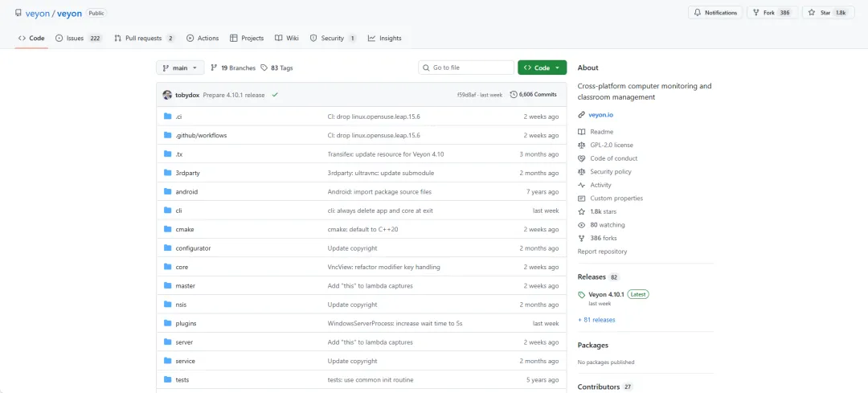The image size is (868, 393).
Task: Click the tag icon next to 83 Tags
Action: click(x=264, y=68)
